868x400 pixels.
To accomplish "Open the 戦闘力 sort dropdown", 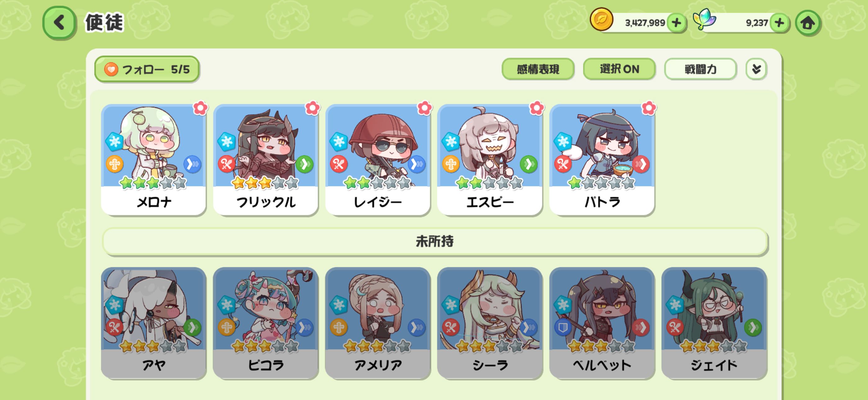I will (x=700, y=69).
